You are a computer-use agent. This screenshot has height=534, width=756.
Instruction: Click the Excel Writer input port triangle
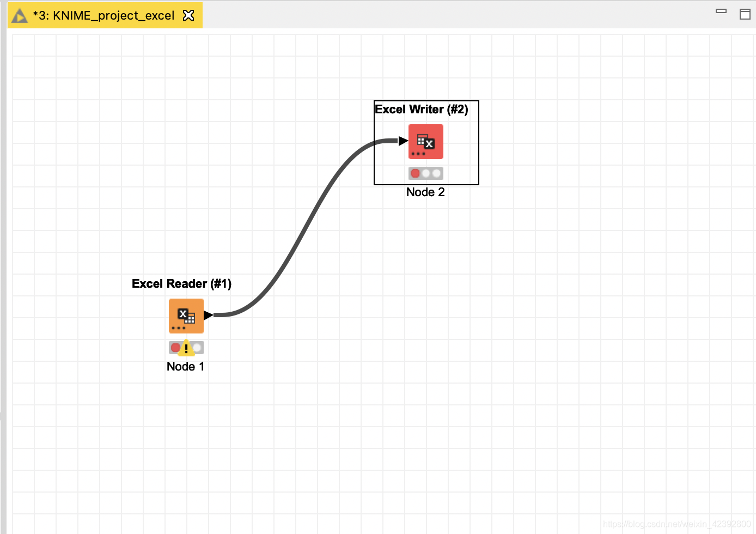[403, 141]
